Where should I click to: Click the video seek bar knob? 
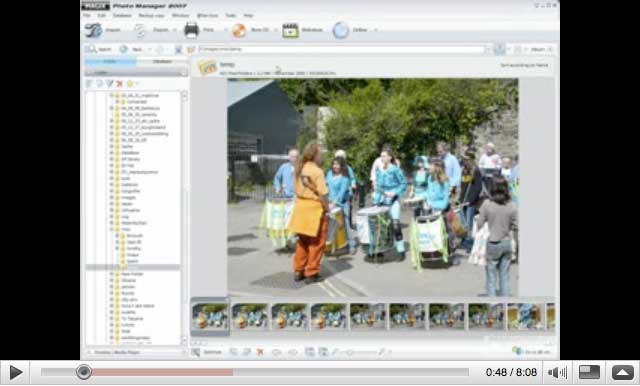(84, 372)
